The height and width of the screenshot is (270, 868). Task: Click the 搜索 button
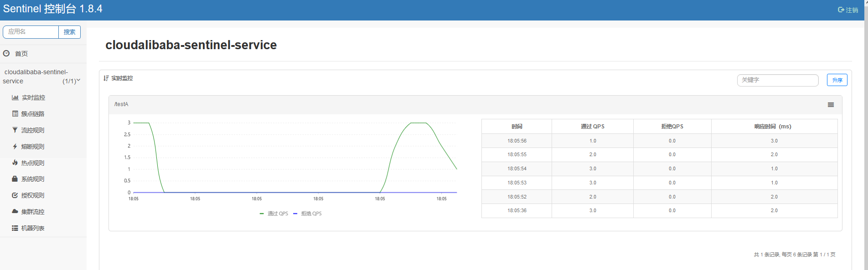pyautogui.click(x=69, y=32)
